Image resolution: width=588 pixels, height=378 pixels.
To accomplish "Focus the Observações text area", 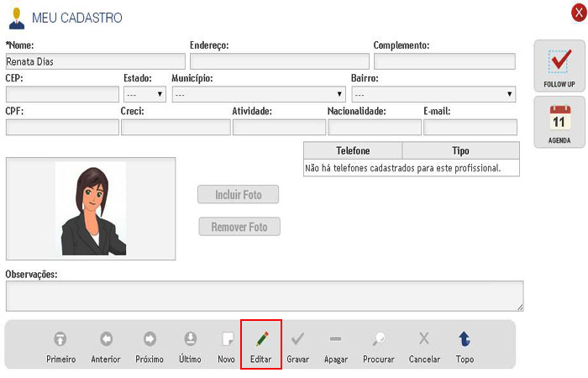I will [x=264, y=296].
